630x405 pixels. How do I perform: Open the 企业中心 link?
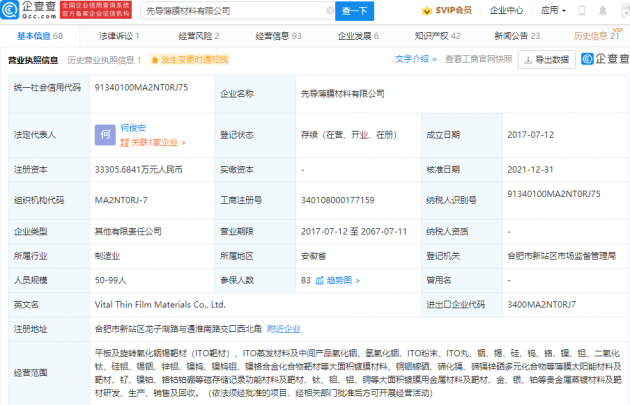pos(506,10)
